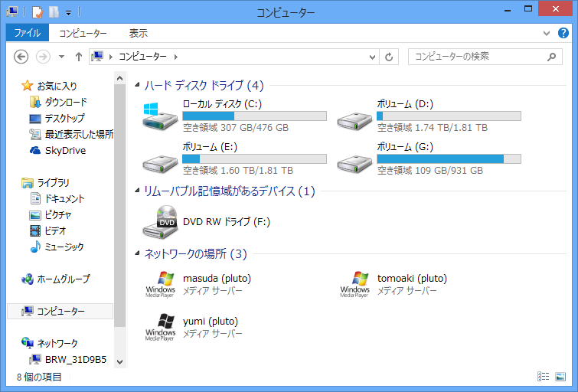The image size is (578, 392).
Task: Click the yumi (pluto) Windows Media Player icon
Action: pos(160,327)
